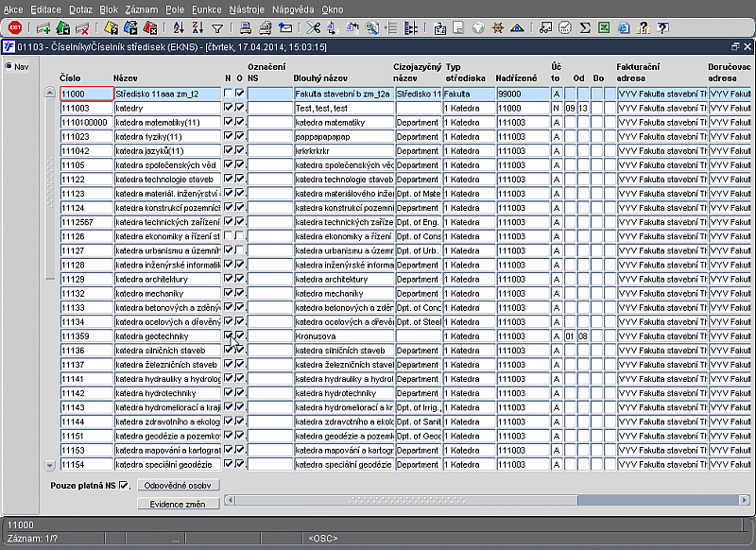The image size is (756, 550).
Task: Click the tree structure view icon
Action: pyautogui.click(x=411, y=28)
